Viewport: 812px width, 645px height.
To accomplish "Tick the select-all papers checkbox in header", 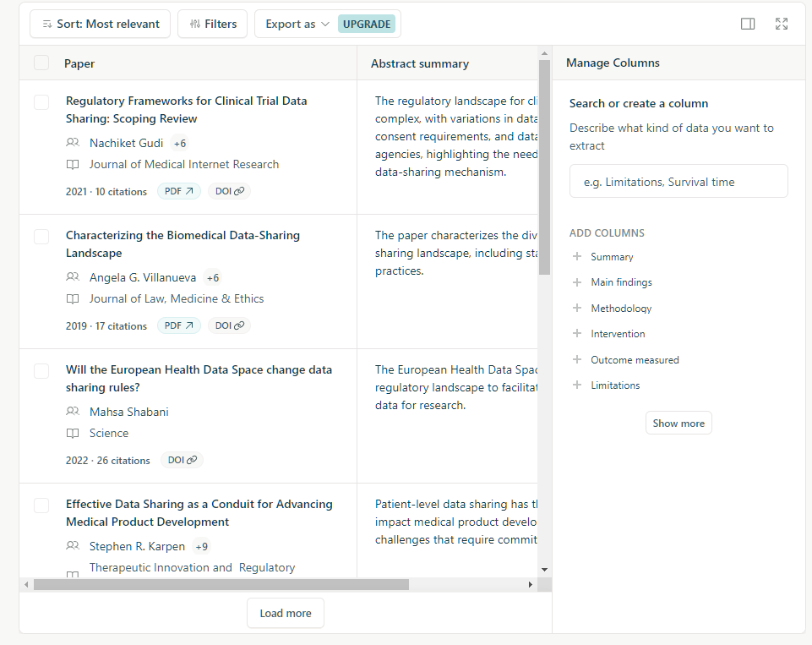I will (x=41, y=63).
